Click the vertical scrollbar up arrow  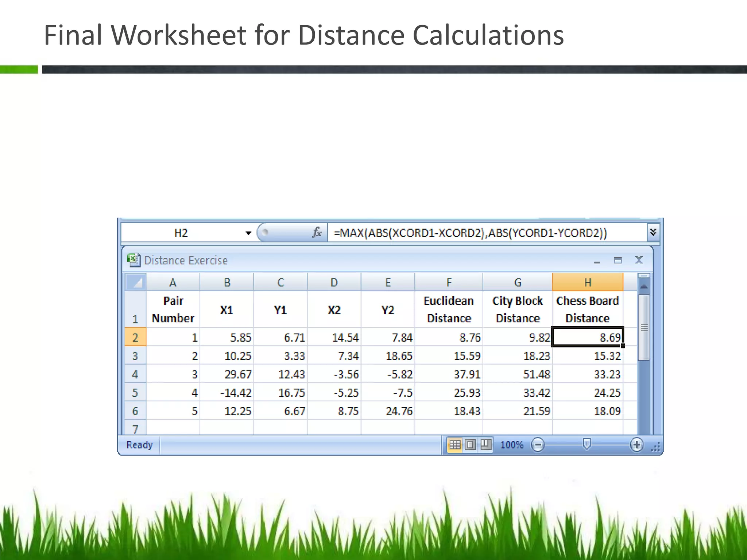(x=644, y=287)
